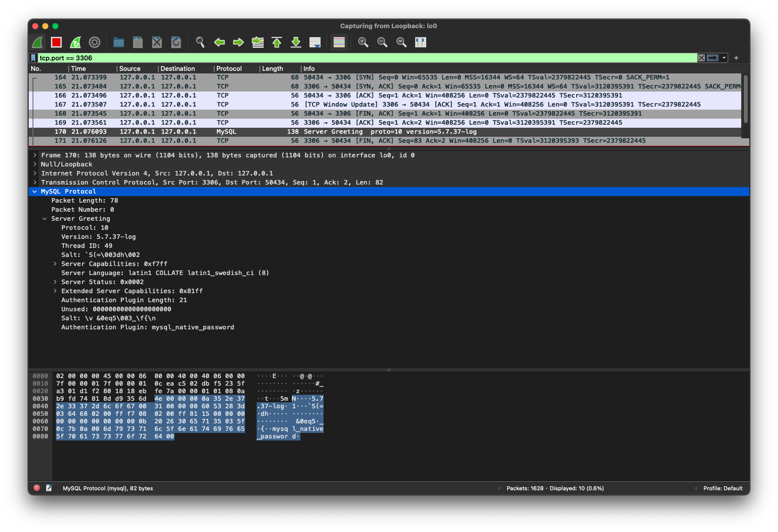The height and width of the screenshot is (532, 778).
Task: Select Server Language latin1 field
Action: [165, 273]
